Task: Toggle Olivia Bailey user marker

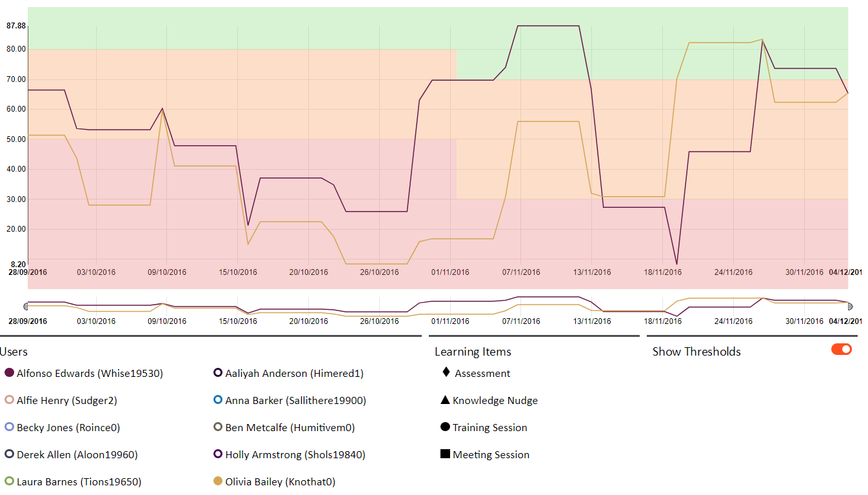Action: click(x=218, y=481)
